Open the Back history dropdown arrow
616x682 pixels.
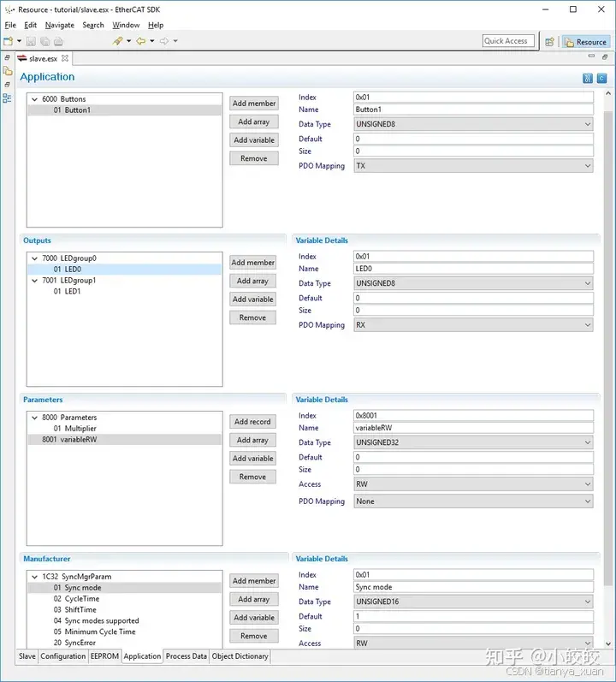coord(152,41)
